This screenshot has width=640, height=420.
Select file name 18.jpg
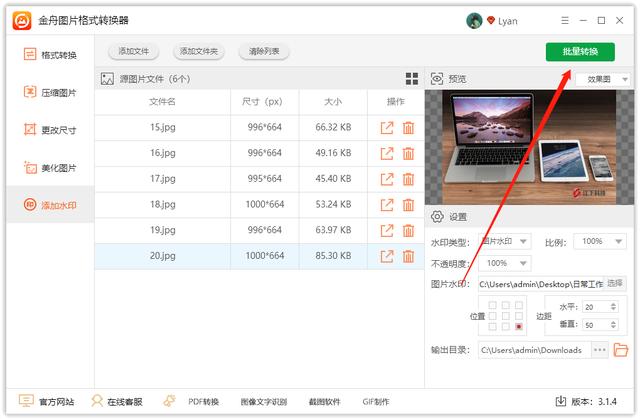[162, 204]
